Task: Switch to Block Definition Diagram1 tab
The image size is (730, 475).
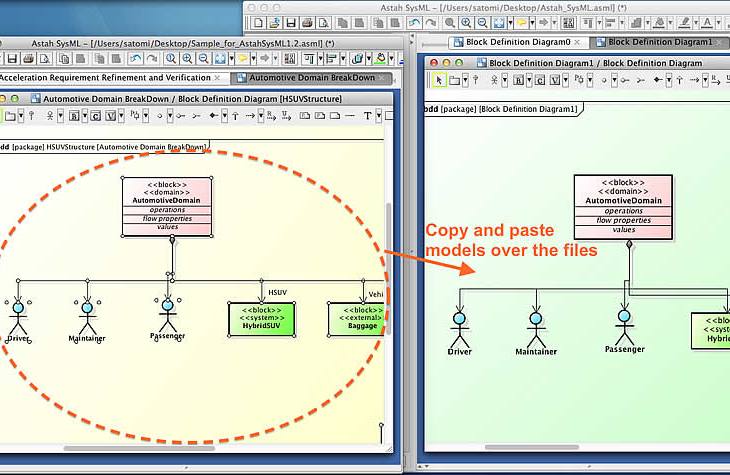Action: (660, 42)
